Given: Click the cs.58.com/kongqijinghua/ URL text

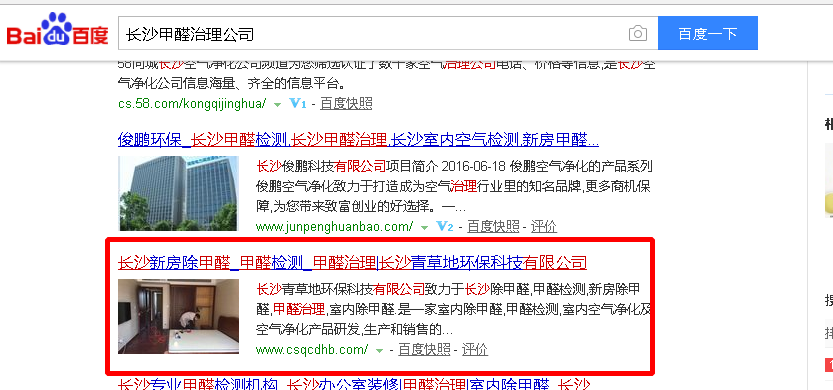Looking at the screenshot, I should click(192, 104).
